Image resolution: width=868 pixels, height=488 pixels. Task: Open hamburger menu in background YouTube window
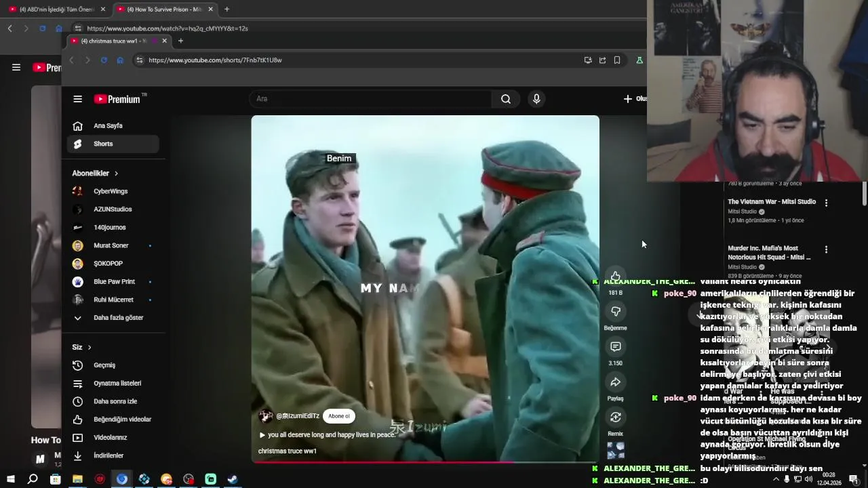click(16, 67)
